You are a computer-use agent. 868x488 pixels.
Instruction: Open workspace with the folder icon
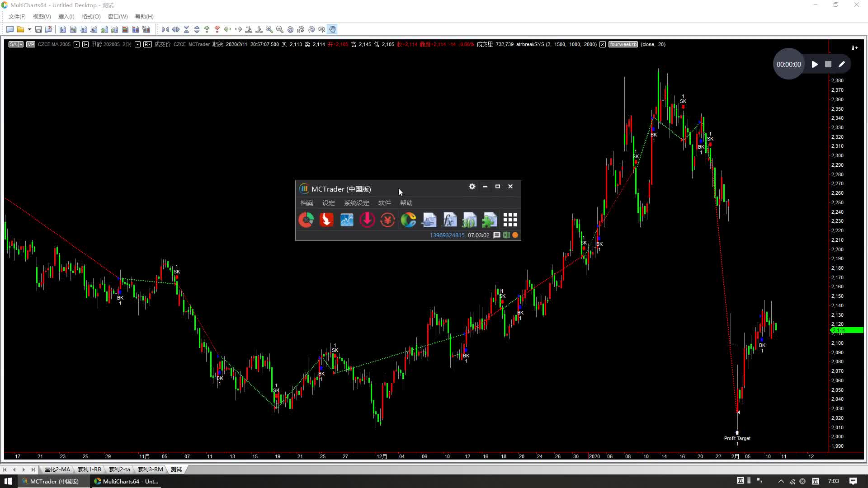(20, 29)
